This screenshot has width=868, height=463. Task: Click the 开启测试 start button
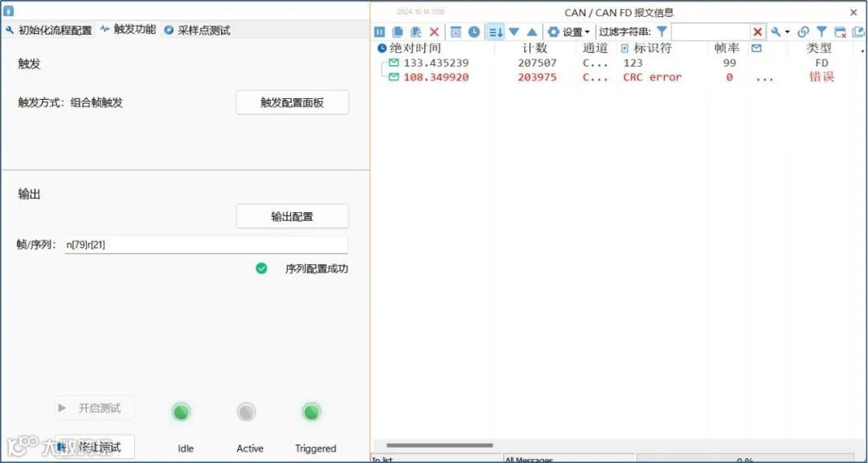95,408
